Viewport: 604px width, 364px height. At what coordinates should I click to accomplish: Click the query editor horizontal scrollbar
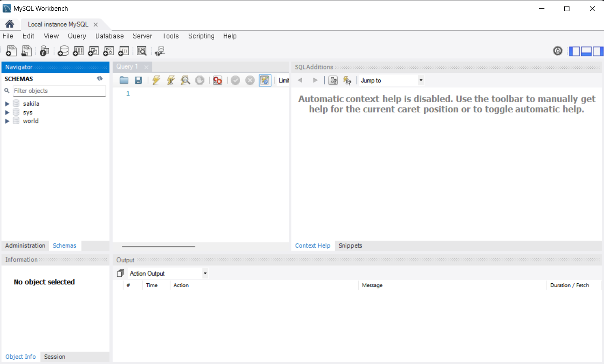click(x=158, y=247)
